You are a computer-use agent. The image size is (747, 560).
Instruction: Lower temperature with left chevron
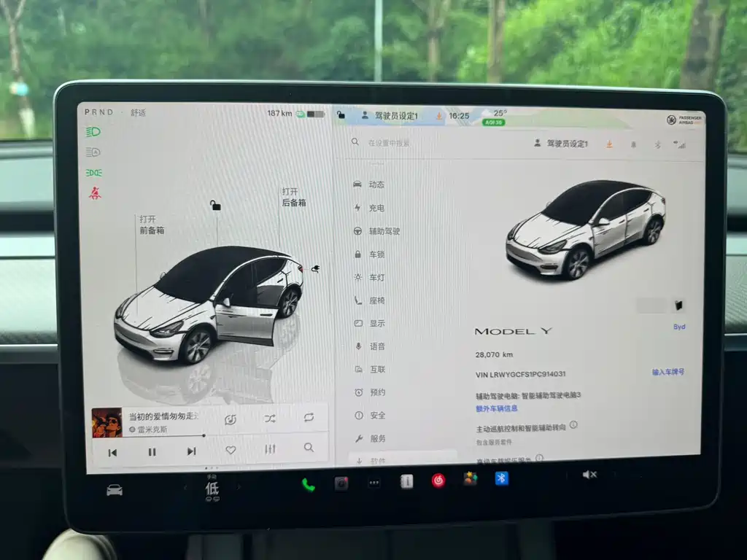[185, 488]
